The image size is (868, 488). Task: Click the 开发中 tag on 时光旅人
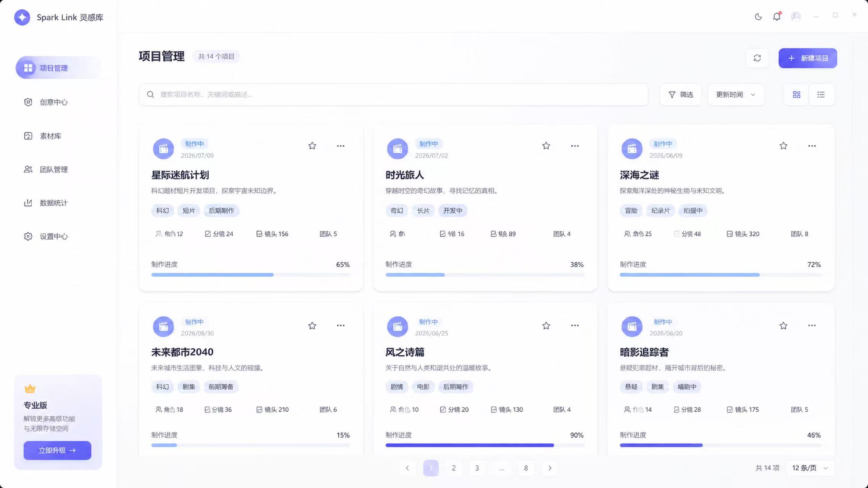[x=453, y=211]
